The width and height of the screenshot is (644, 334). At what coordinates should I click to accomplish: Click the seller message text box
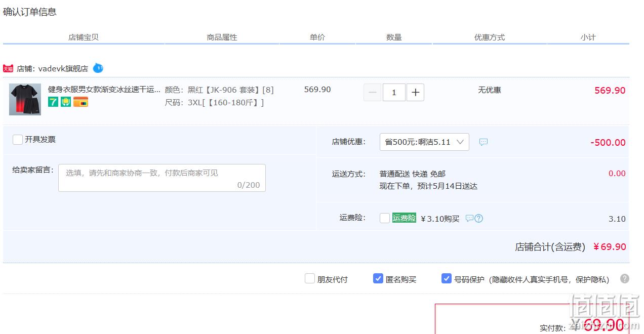click(x=162, y=178)
